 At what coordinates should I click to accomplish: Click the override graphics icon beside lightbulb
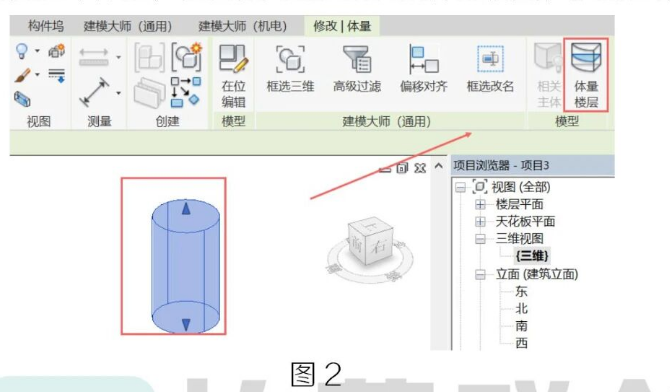tap(56, 50)
